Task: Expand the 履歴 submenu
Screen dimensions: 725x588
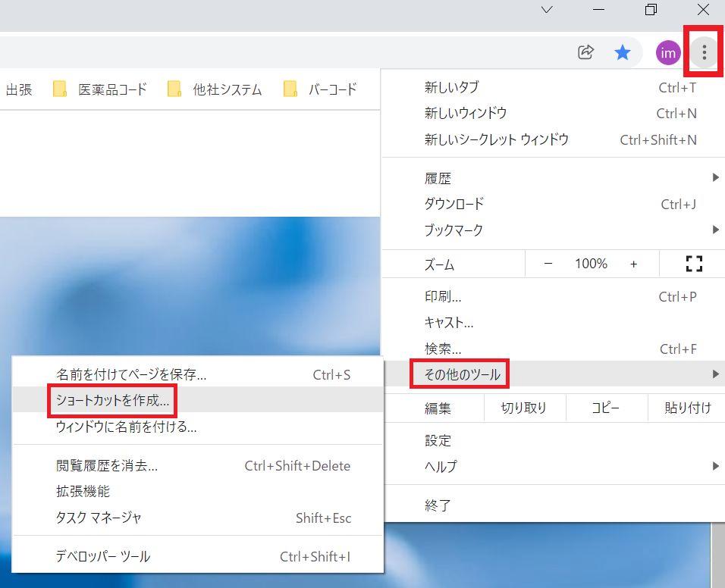Action: (554, 178)
